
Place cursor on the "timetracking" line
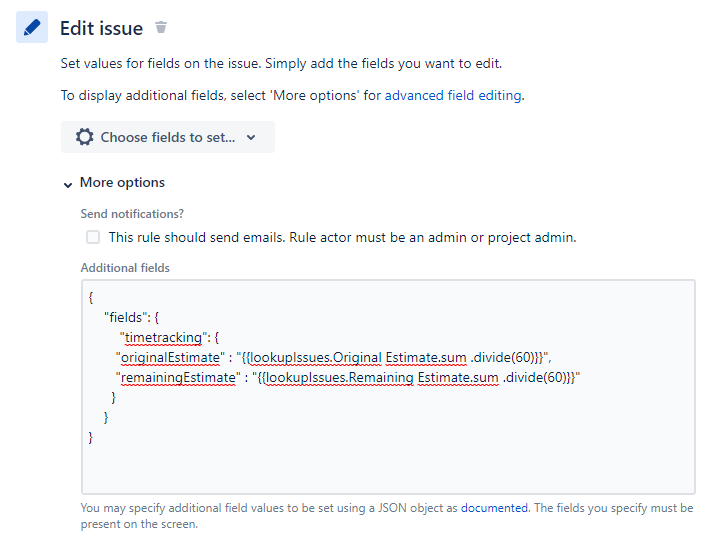pyautogui.click(x=169, y=338)
